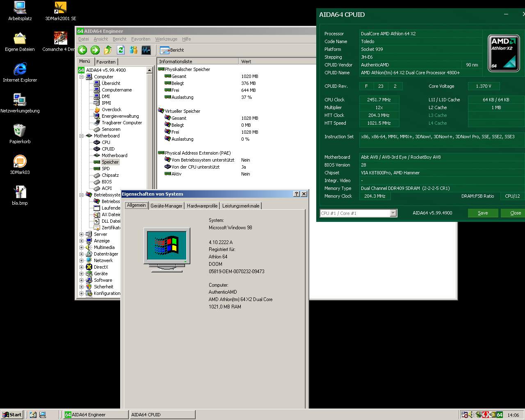525x420 pixels.
Task: Switch to AIDA64 Engineer taskbar button
Action: click(x=96, y=415)
